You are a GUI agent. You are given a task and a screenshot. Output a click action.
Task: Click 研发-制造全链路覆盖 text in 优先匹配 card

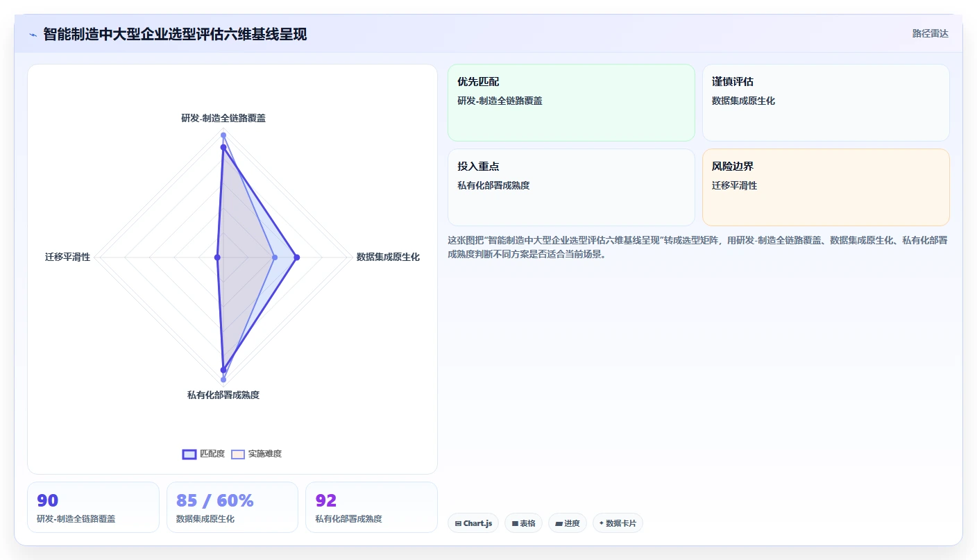point(500,101)
